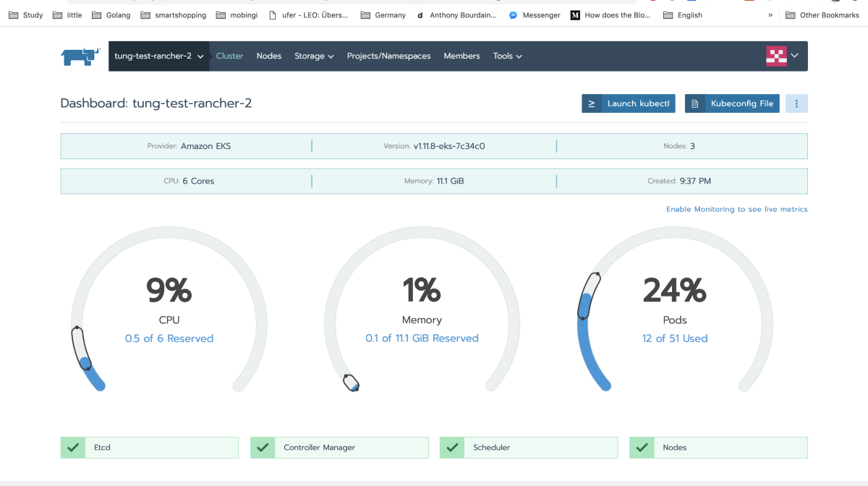Open the mobingi bookmark folder

(237, 14)
